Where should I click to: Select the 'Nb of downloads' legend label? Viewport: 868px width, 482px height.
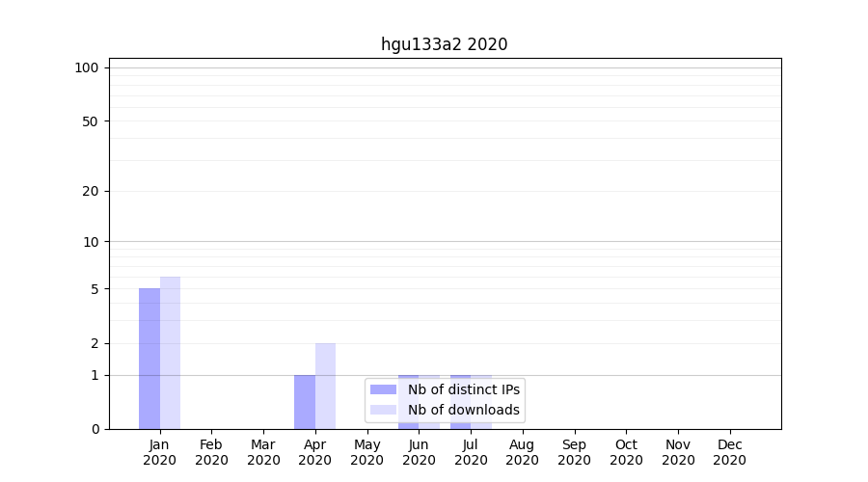(x=464, y=410)
